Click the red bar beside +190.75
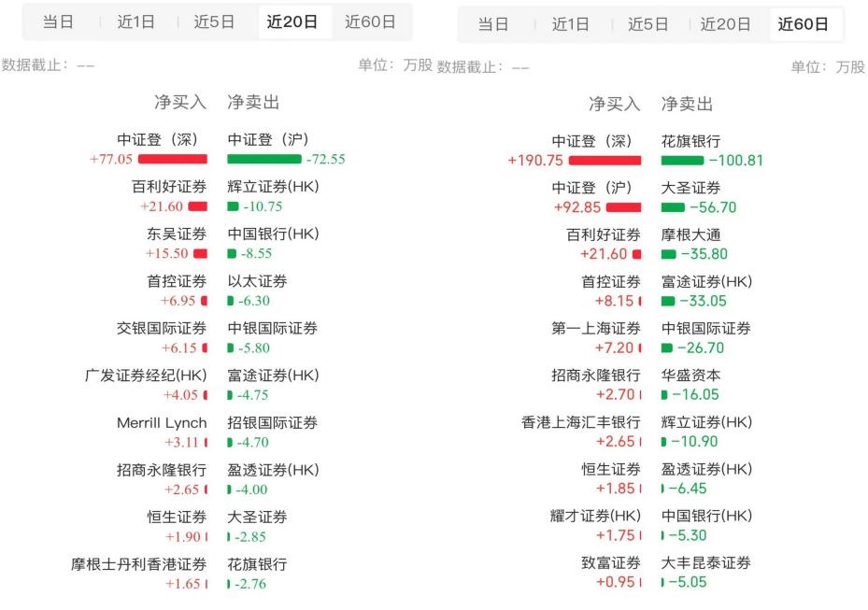The height and width of the screenshot is (610, 868). (605, 160)
